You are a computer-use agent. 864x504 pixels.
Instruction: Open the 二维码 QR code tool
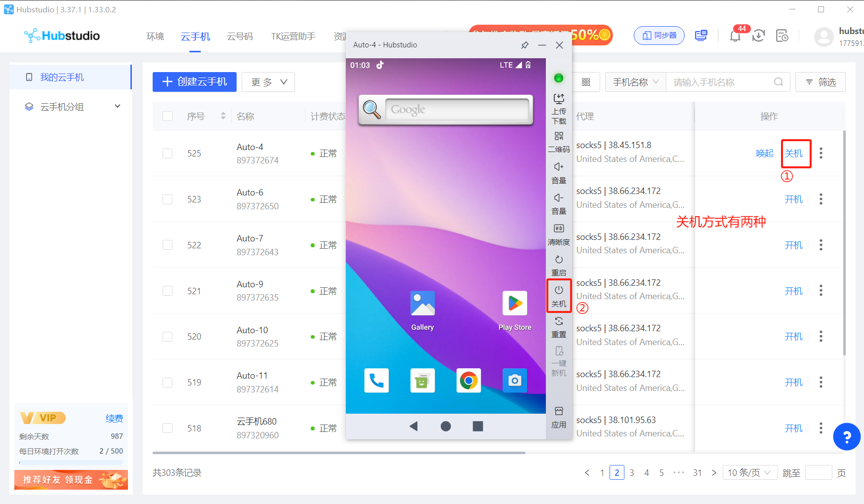[x=559, y=142]
